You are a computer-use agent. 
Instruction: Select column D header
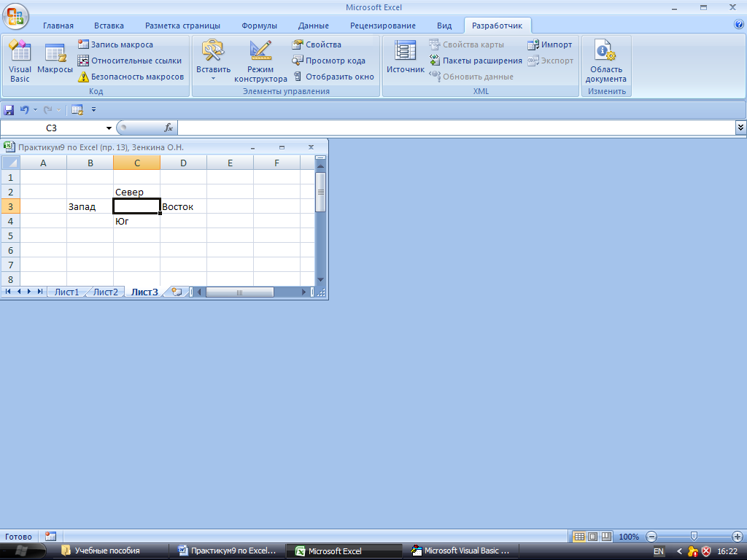coord(183,163)
